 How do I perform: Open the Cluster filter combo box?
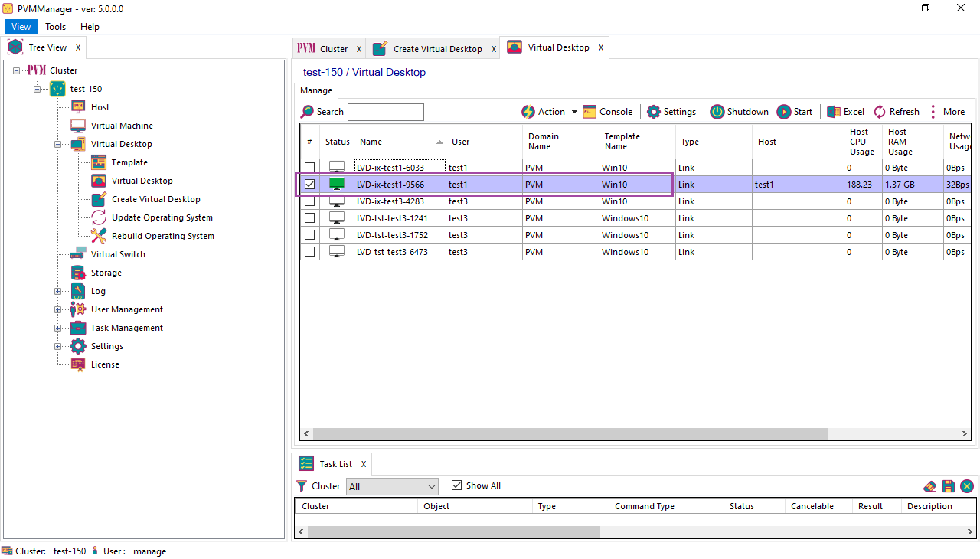[x=393, y=486]
